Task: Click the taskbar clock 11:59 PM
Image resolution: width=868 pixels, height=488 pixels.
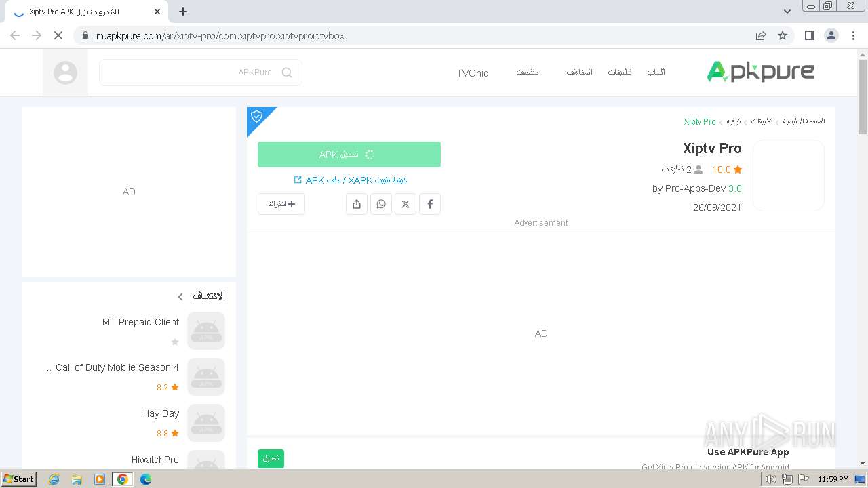Action: [833, 479]
